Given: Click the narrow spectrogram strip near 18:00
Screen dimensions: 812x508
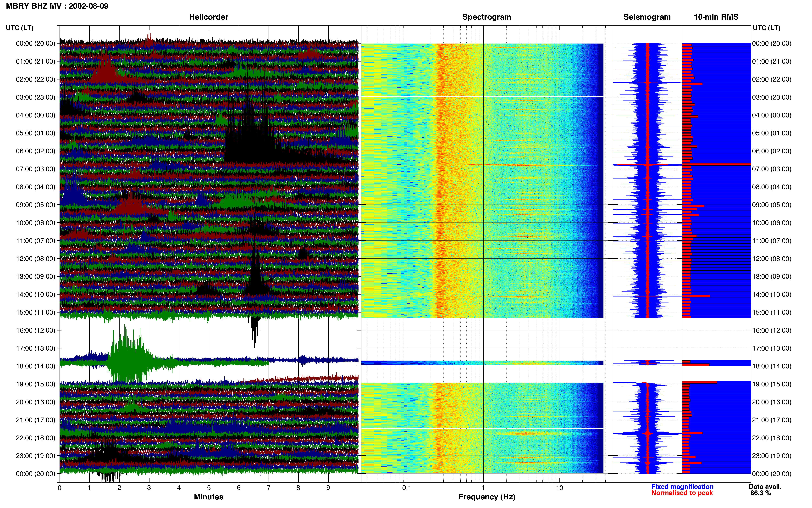Looking at the screenshot, I should [482, 363].
